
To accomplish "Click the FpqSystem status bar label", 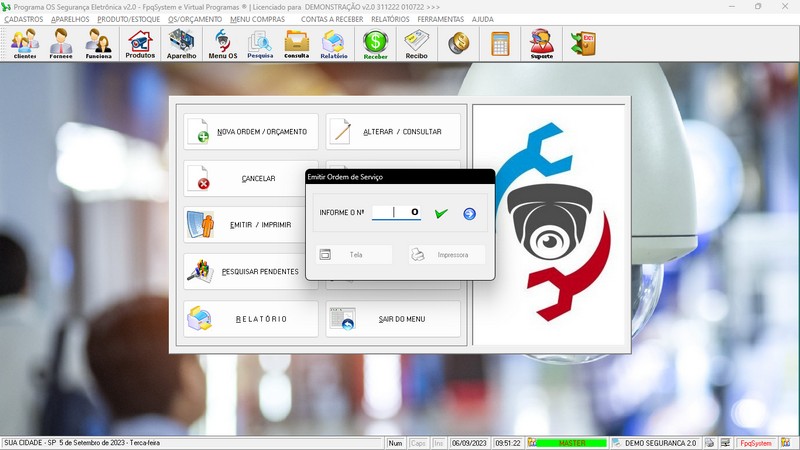I will (x=756, y=443).
